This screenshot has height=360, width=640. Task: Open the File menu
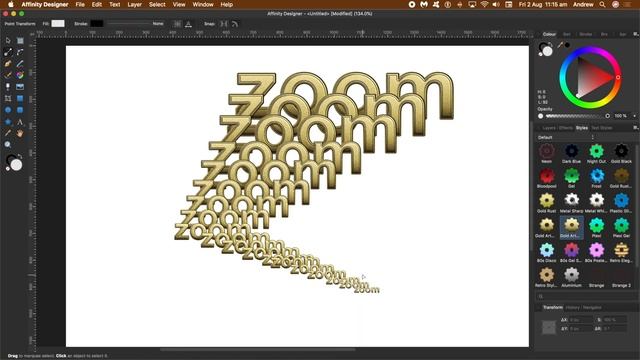pyautogui.click(x=80, y=4)
